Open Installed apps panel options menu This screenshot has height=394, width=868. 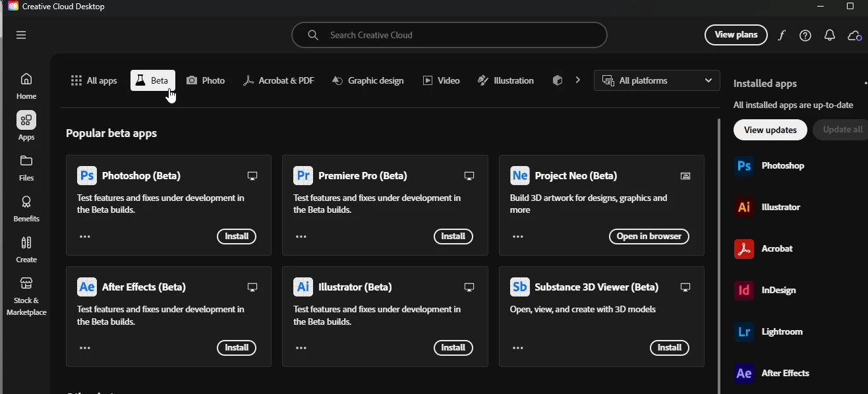(x=865, y=84)
